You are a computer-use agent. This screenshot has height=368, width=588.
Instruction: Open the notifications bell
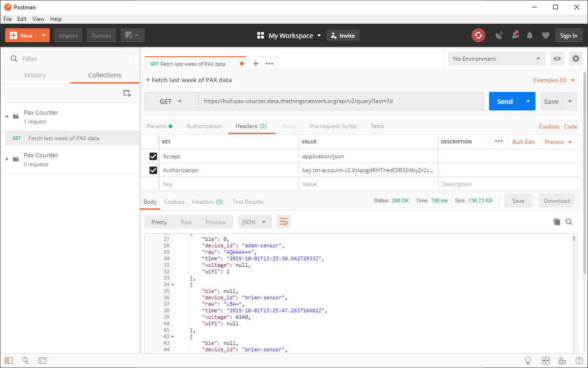pyautogui.click(x=529, y=35)
